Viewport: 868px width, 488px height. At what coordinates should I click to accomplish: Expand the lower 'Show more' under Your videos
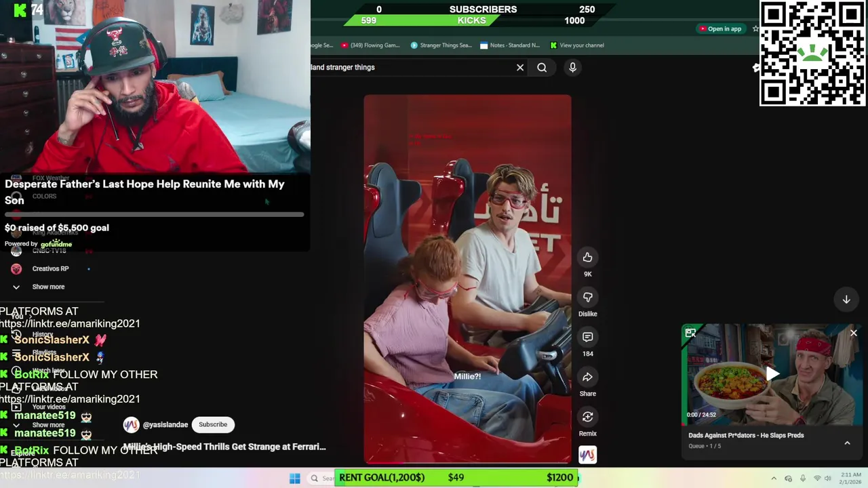coord(47,425)
